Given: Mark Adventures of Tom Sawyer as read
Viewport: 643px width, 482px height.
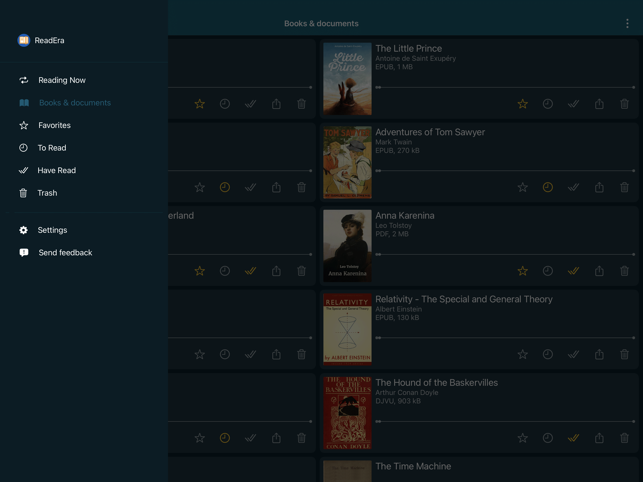Looking at the screenshot, I should 573,187.
